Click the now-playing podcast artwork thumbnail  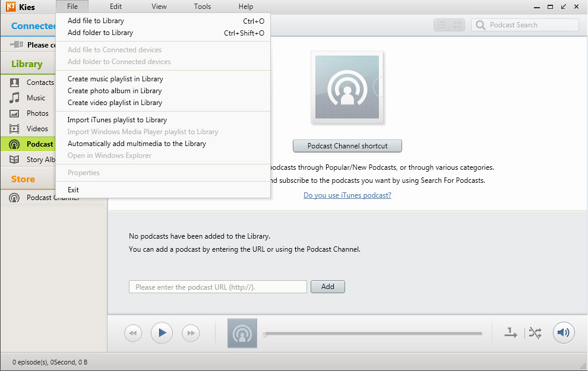[x=242, y=333]
